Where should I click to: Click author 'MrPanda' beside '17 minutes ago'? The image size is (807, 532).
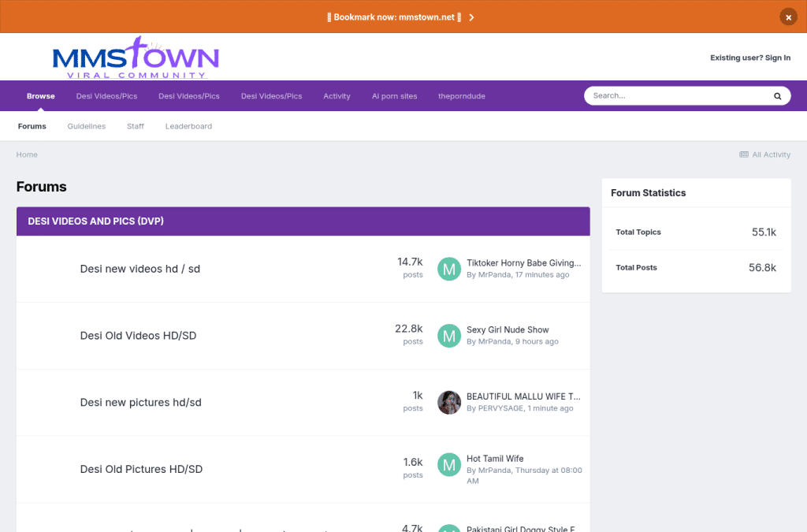pyautogui.click(x=495, y=275)
